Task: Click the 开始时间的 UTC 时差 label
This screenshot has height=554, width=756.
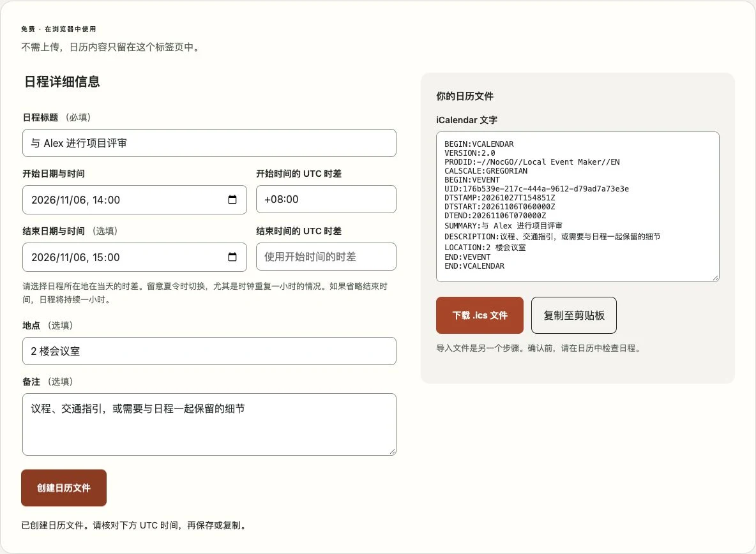Action: click(298, 174)
